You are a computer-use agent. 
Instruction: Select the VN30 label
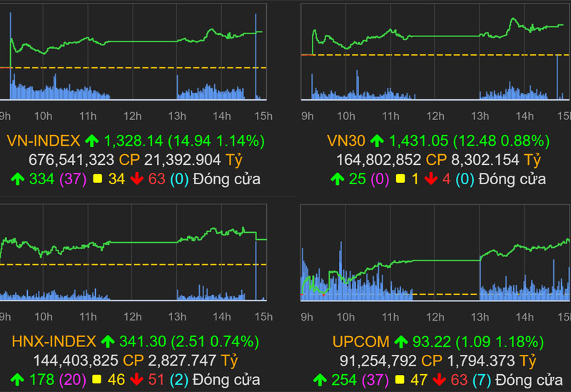[x=346, y=141]
